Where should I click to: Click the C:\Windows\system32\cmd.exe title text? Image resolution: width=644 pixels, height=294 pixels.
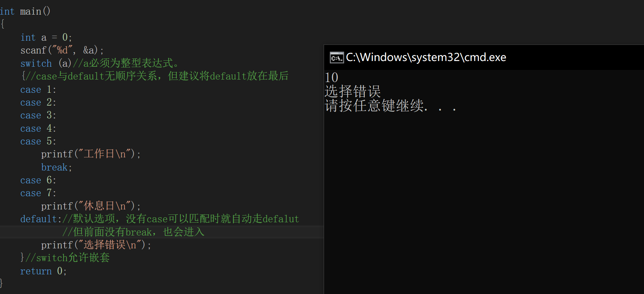coord(426,57)
